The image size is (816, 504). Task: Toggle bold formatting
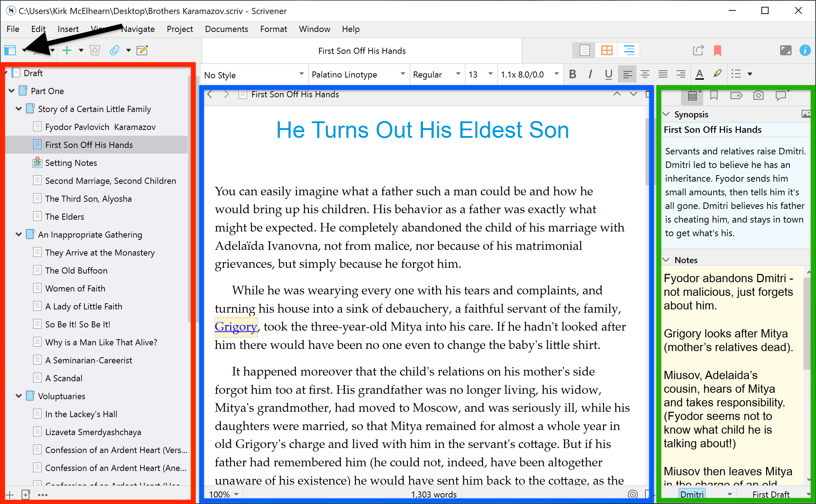coord(572,74)
